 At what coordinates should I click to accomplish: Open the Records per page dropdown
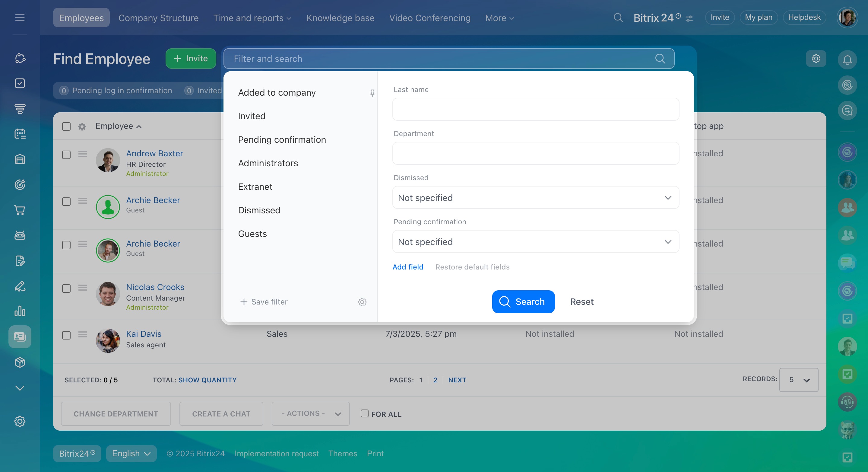[798, 380]
